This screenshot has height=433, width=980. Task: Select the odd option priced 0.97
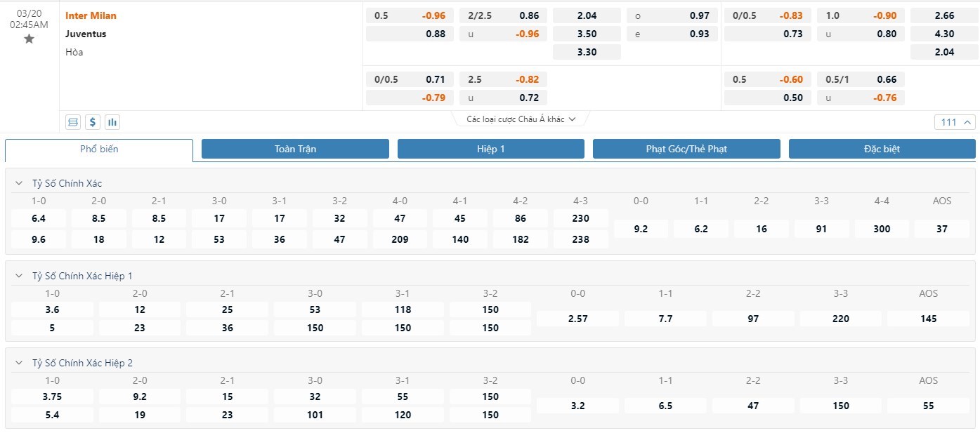(x=671, y=15)
